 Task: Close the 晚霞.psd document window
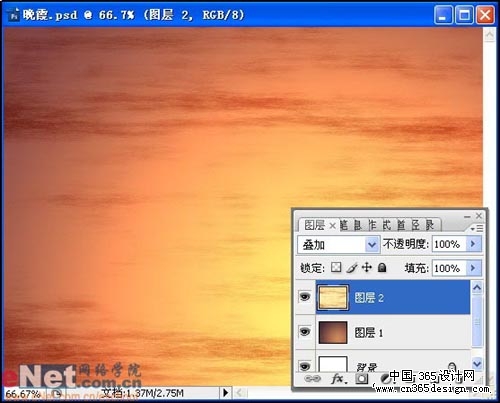(485, 15)
